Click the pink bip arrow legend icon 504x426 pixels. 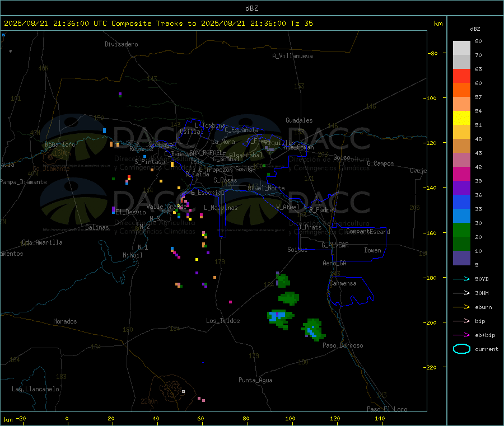point(461,321)
